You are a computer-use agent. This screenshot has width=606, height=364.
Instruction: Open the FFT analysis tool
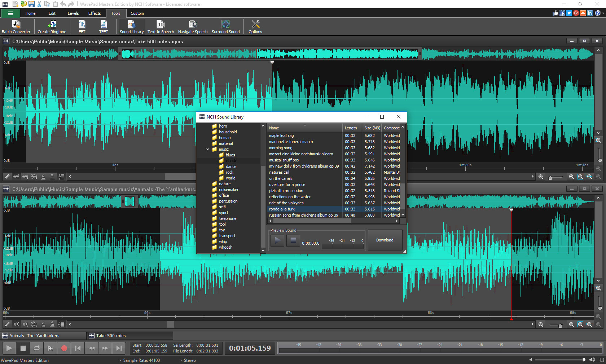point(82,27)
